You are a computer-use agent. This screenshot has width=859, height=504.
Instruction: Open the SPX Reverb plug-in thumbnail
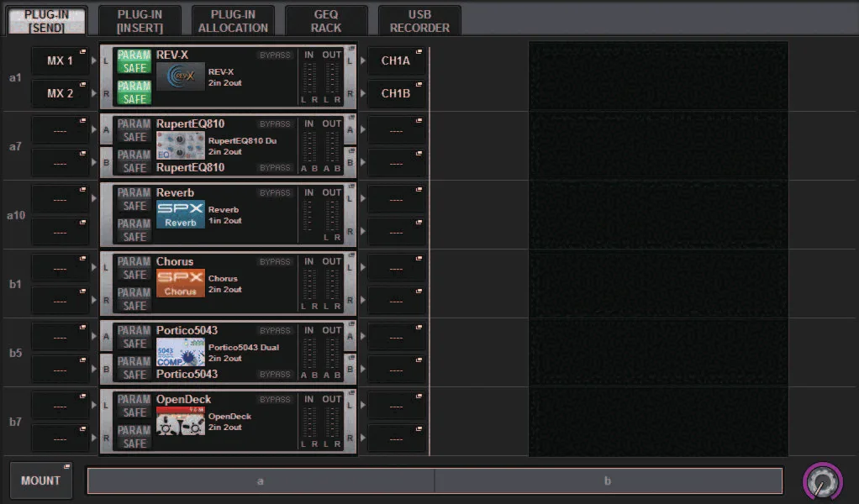181,214
